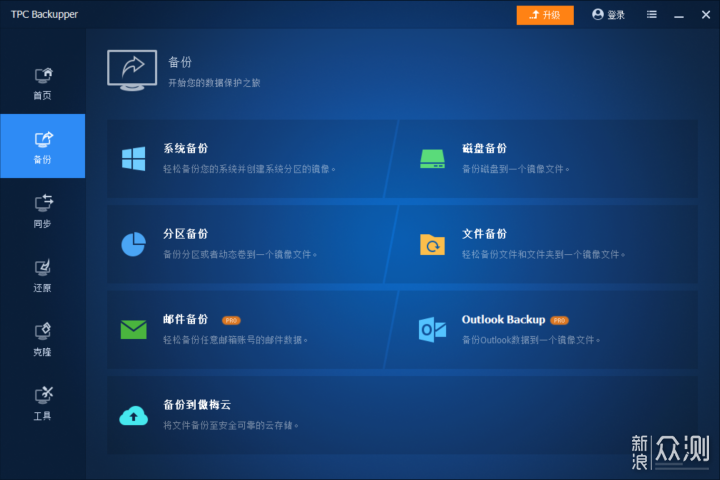Go to the 还原 restore sidebar icon
This screenshot has height=480, width=720.
tap(43, 268)
